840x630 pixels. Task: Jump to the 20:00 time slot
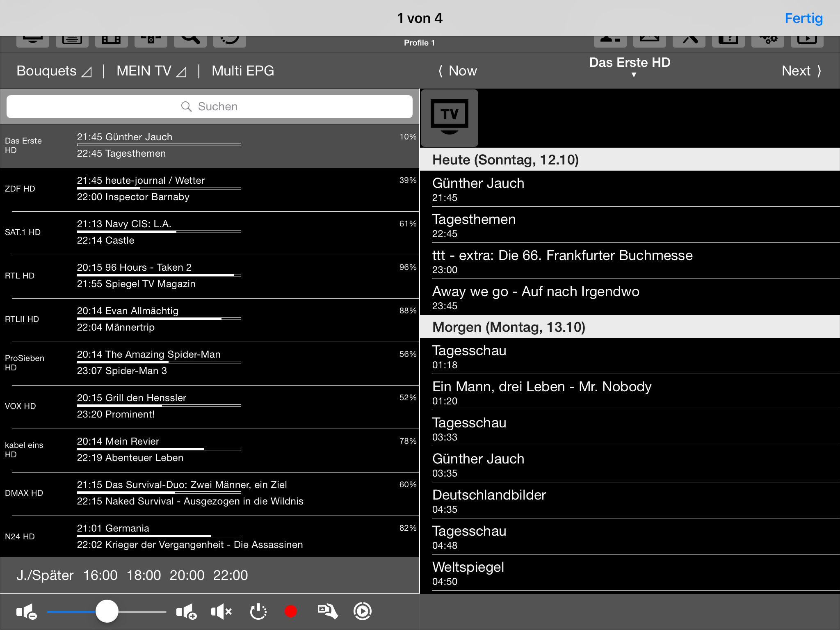pyautogui.click(x=187, y=575)
